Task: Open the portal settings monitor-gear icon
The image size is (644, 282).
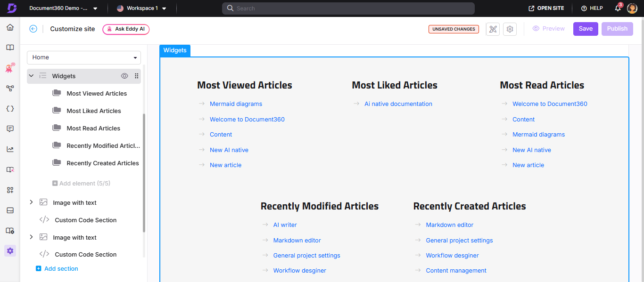Action: tap(10, 231)
